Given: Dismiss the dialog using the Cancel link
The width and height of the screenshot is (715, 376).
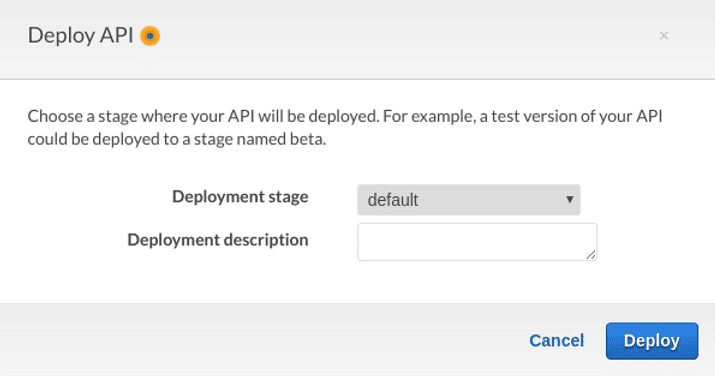Looking at the screenshot, I should pyautogui.click(x=556, y=341).
